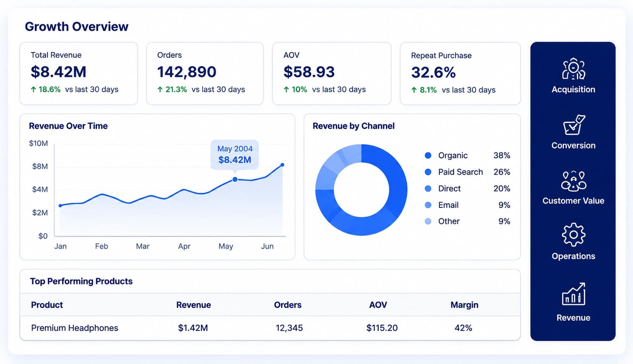Click the green arrow beside 21.3%
This screenshot has height=364, width=633.
[x=160, y=90]
